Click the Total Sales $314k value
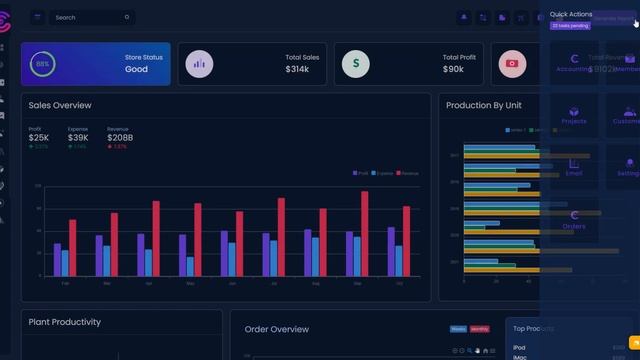 pos(297,69)
